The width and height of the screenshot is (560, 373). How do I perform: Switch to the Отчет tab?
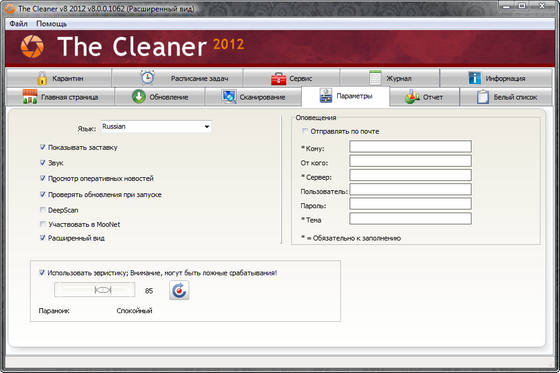[424, 97]
